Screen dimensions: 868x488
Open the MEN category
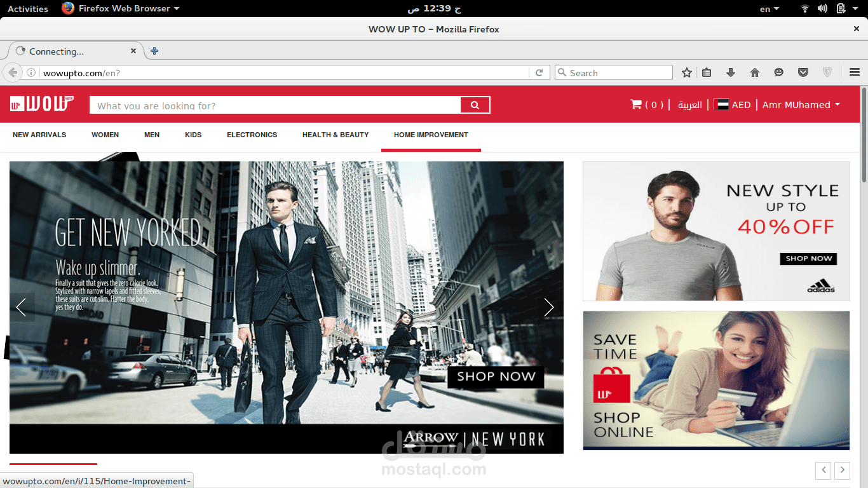[152, 135]
